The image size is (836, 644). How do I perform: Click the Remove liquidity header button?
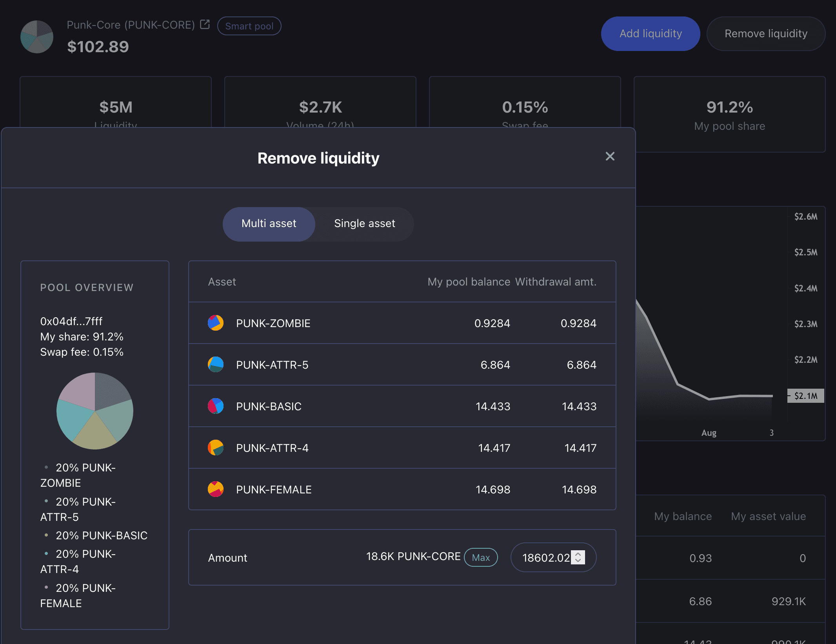point(766,34)
